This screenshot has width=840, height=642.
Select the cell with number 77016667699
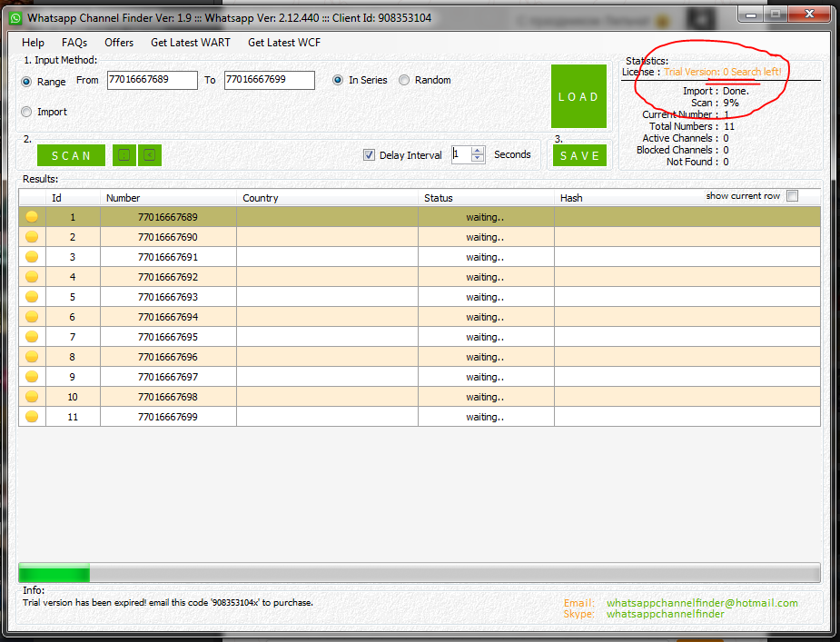pyautogui.click(x=168, y=417)
